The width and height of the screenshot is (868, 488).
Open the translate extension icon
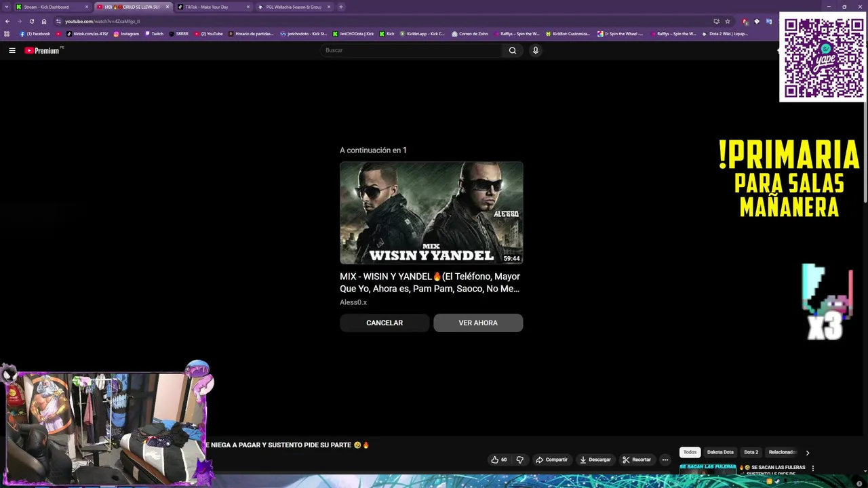(768, 21)
